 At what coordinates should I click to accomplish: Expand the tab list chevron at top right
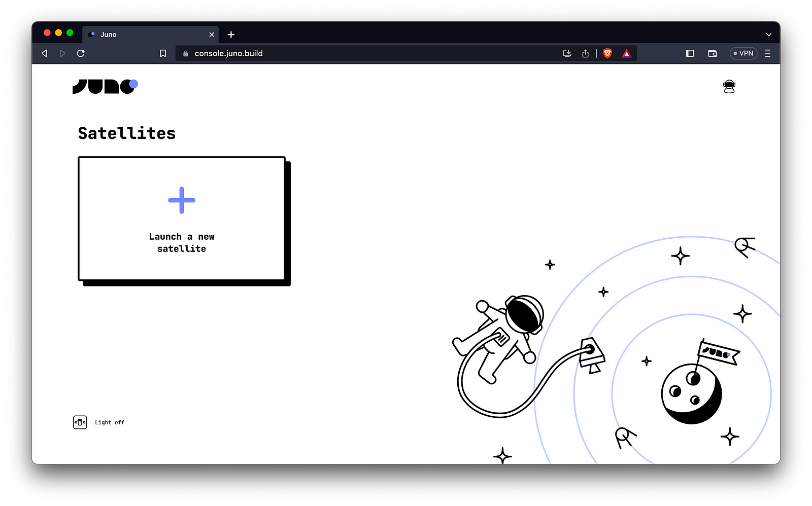click(x=768, y=34)
